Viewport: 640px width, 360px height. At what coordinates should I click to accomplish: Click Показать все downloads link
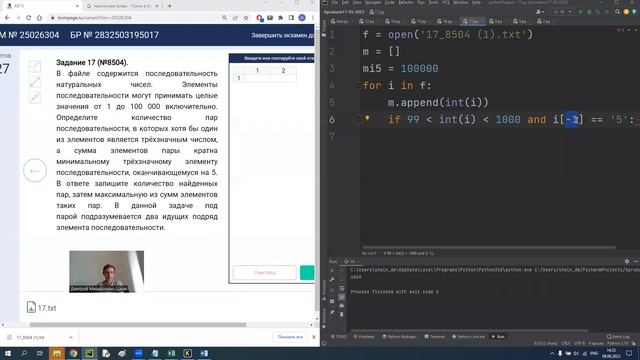click(x=290, y=337)
